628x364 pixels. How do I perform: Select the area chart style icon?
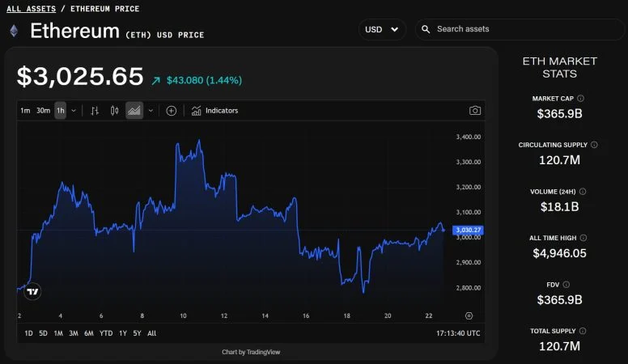(x=134, y=111)
